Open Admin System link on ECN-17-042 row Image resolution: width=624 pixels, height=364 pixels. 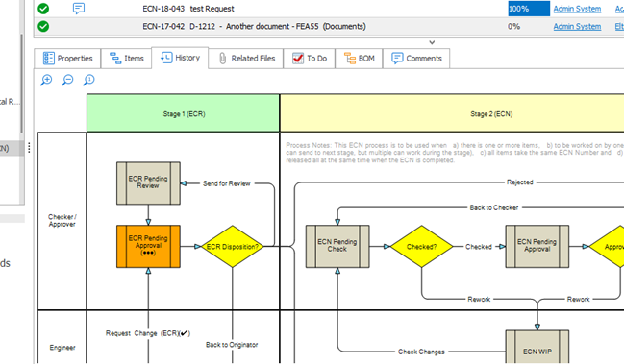click(x=577, y=27)
